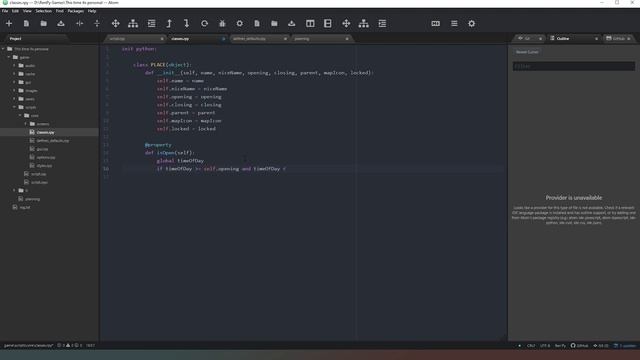Collapse the game folder arrow
Image resolution: width=640 pixels, height=360 pixels.
9,57
